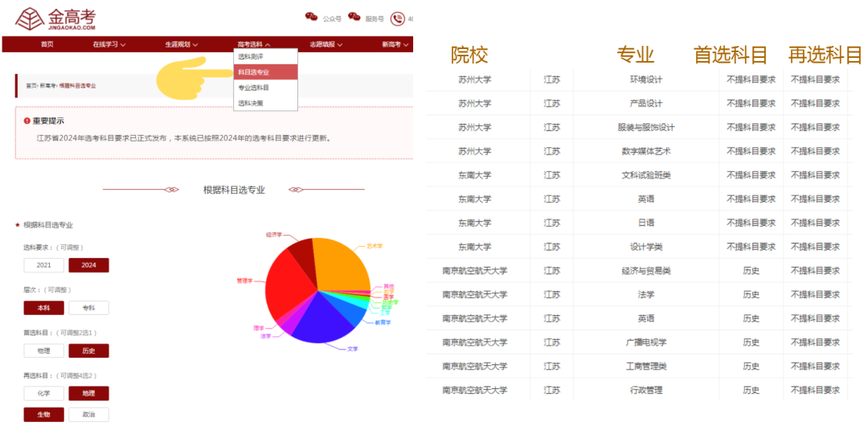Expand the 新高考 nav dropdown
This screenshot has height=426, width=868.
coord(395,44)
